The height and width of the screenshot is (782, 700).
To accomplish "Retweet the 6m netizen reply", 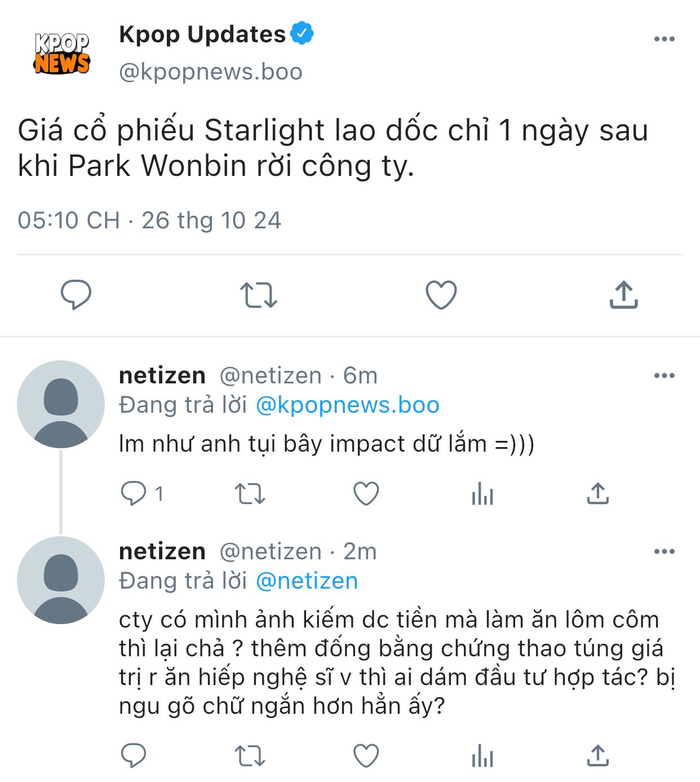I will pyautogui.click(x=250, y=493).
